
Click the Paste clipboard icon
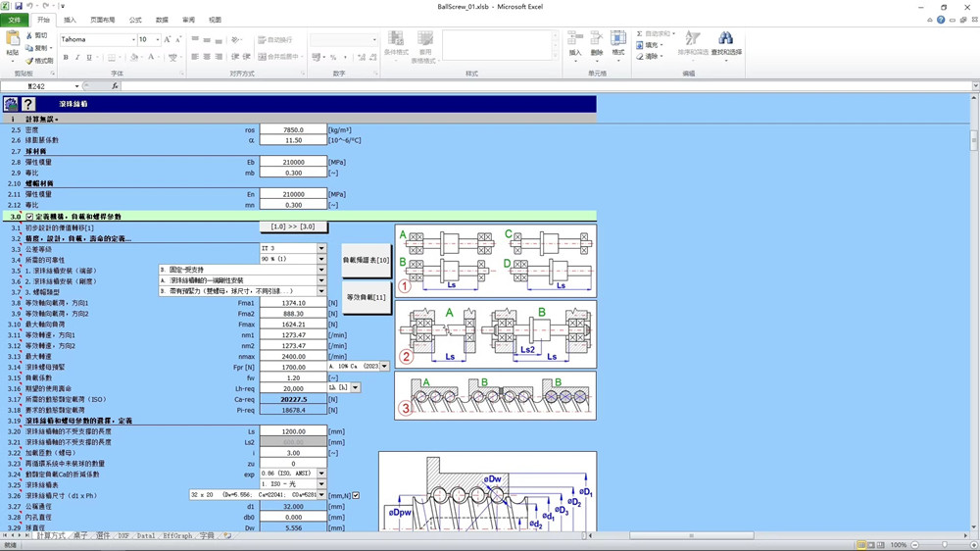point(13,39)
